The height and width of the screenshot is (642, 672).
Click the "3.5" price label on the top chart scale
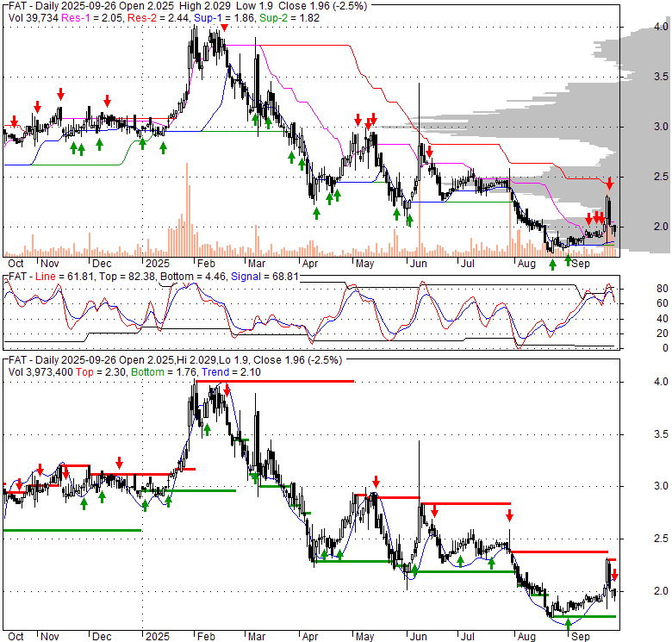pyautogui.click(x=661, y=77)
